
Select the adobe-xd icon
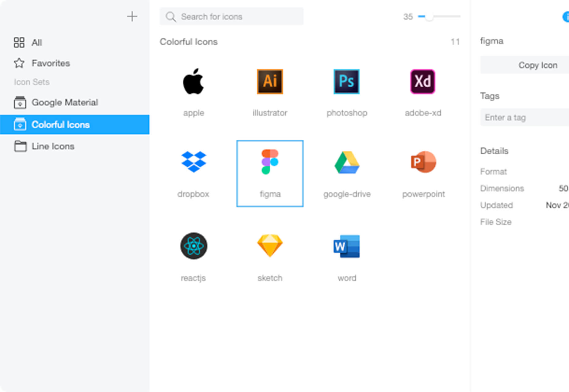(423, 81)
